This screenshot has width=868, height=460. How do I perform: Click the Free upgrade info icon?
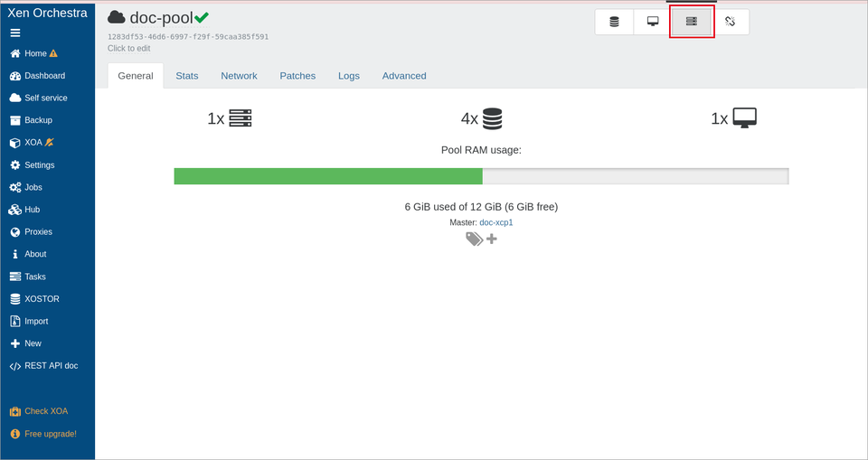(x=15, y=434)
